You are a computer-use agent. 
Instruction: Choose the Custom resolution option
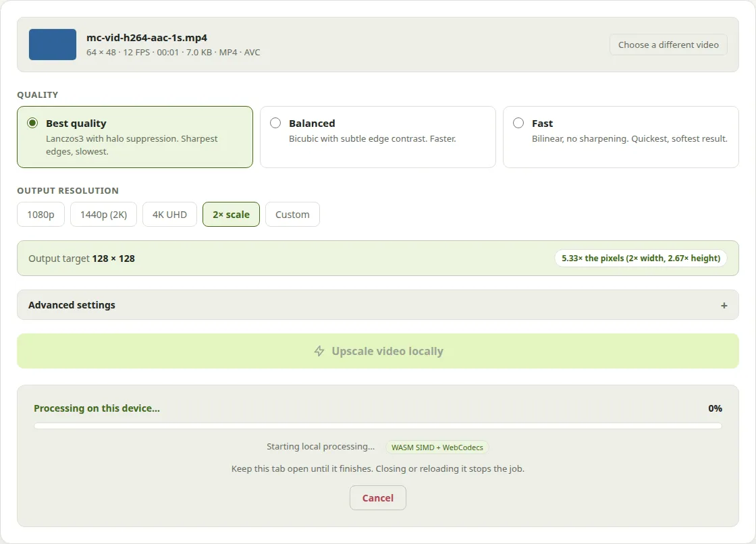(292, 214)
